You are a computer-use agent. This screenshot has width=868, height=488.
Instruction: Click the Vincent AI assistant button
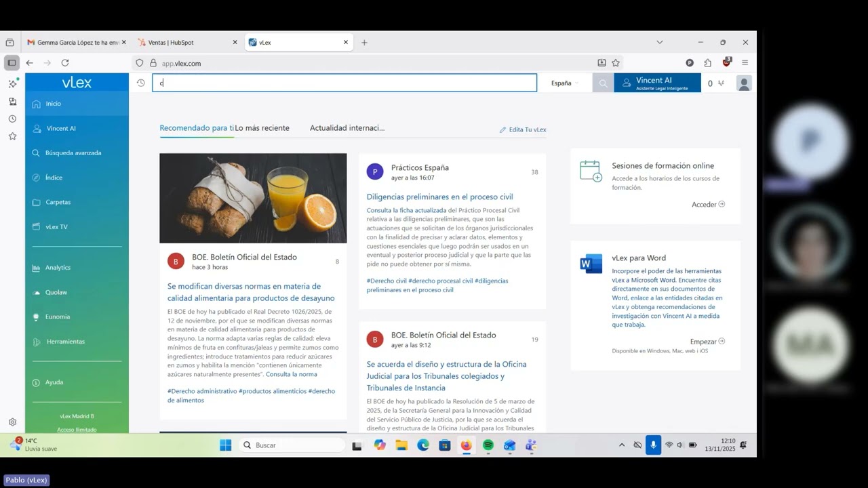[x=657, y=83]
